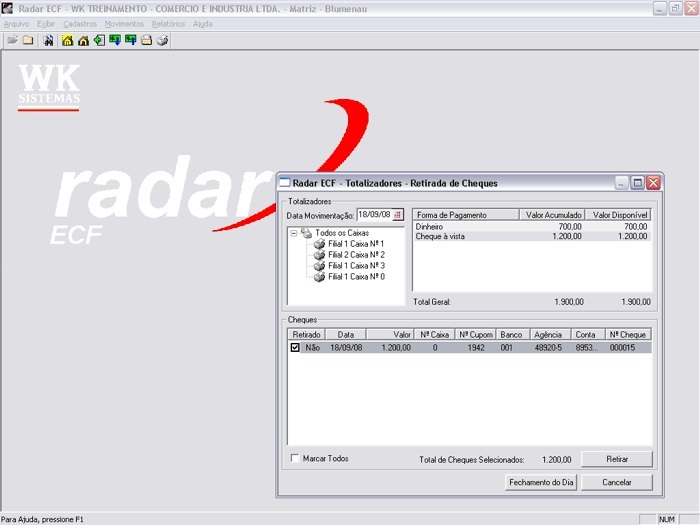700x525 pixels.
Task: Click the green door exit toolbar icon
Action: pos(99,41)
